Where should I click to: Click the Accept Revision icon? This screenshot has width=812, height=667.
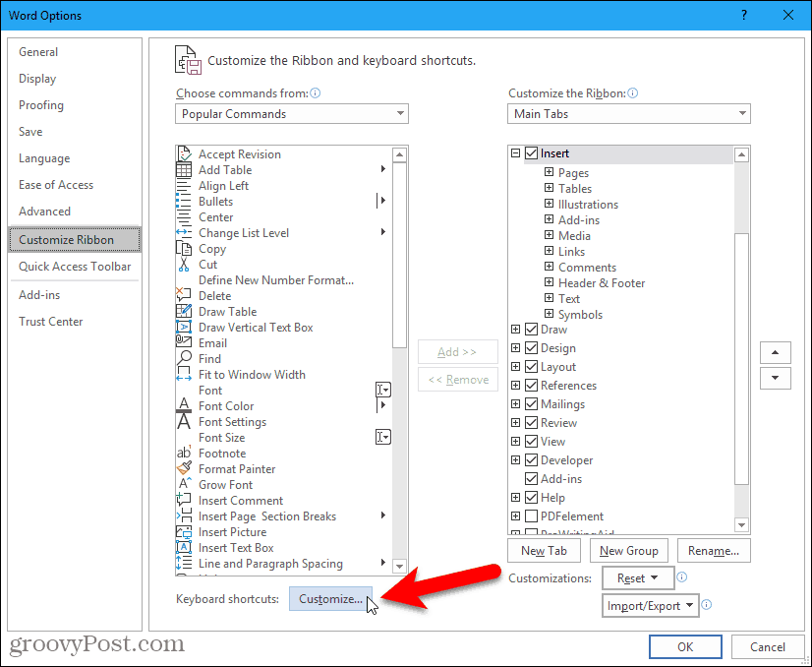[184, 153]
